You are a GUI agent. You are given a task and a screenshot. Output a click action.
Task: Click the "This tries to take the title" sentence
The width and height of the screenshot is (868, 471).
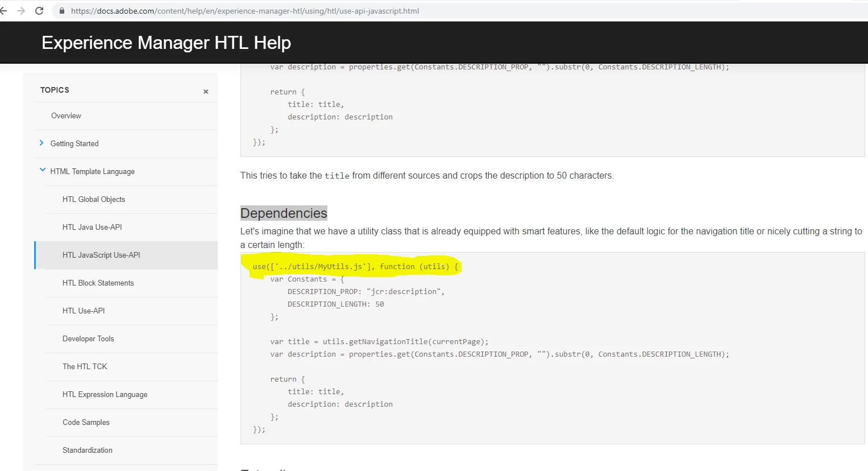427,176
